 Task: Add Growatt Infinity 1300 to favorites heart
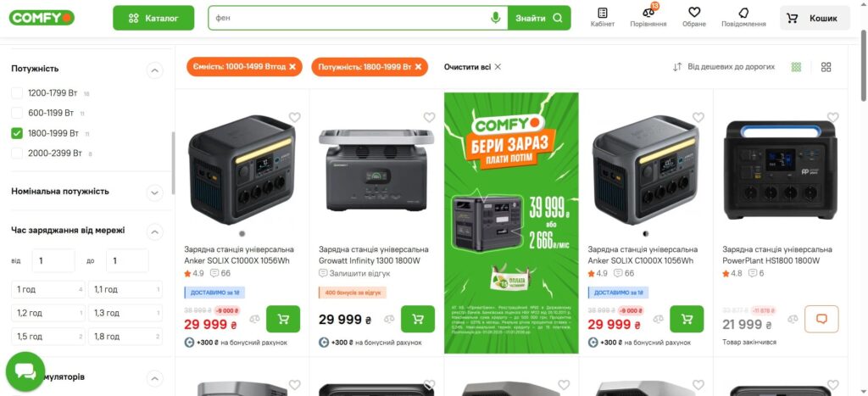[x=429, y=117]
